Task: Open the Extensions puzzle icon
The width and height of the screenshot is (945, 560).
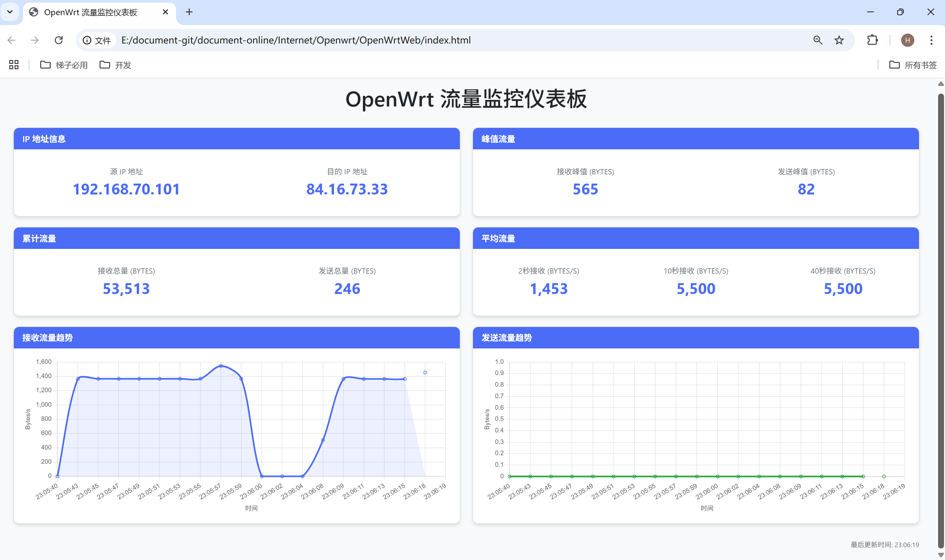Action: coord(872,40)
